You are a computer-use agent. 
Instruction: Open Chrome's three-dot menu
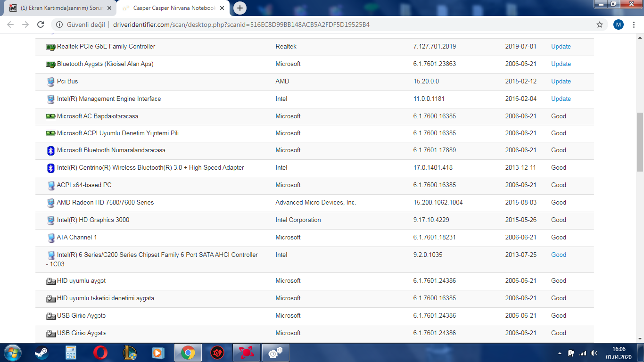635,25
